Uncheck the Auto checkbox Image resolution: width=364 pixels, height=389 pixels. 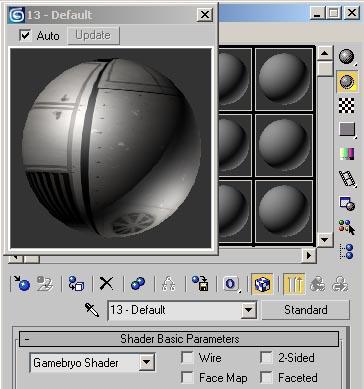click(x=26, y=35)
